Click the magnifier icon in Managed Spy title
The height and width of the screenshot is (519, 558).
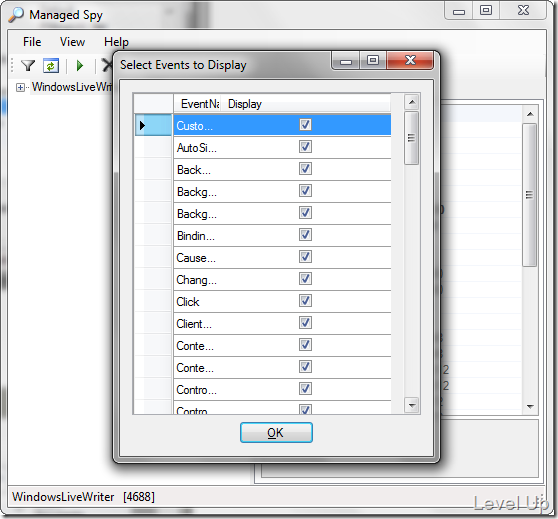[x=16, y=15]
